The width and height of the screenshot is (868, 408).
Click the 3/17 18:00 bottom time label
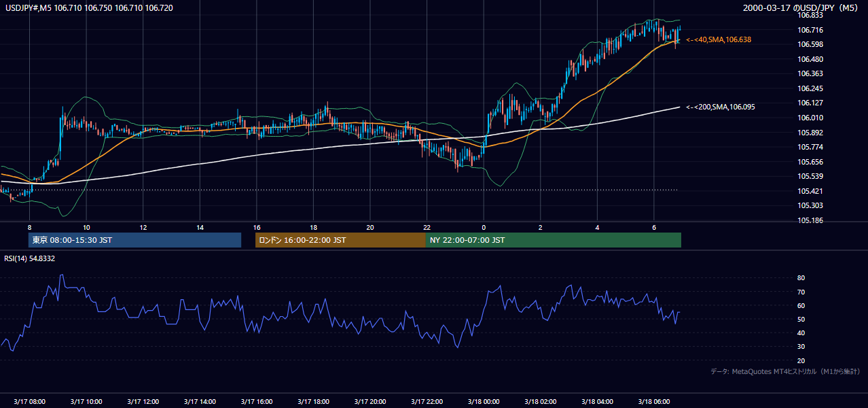point(313,401)
